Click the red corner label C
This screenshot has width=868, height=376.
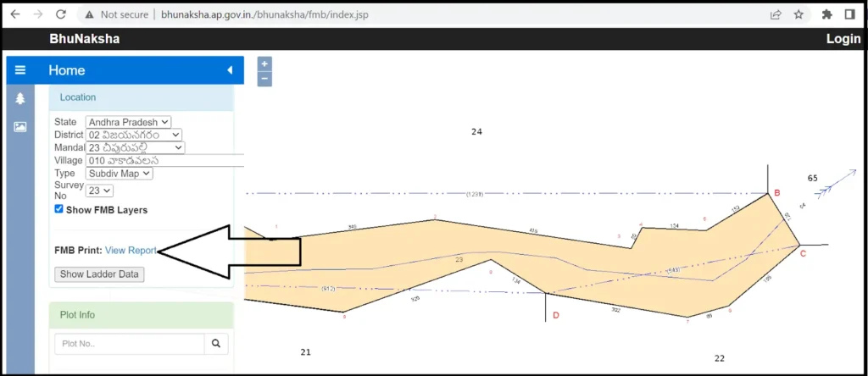(803, 253)
